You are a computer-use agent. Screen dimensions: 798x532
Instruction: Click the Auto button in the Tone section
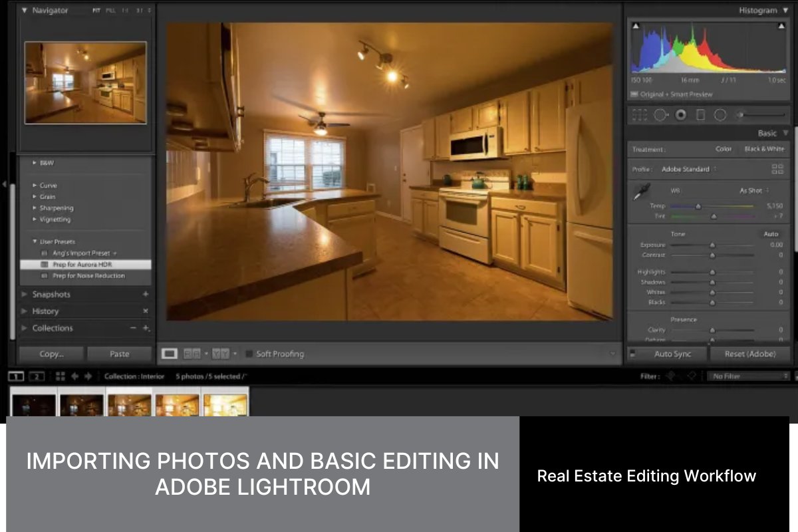point(770,233)
